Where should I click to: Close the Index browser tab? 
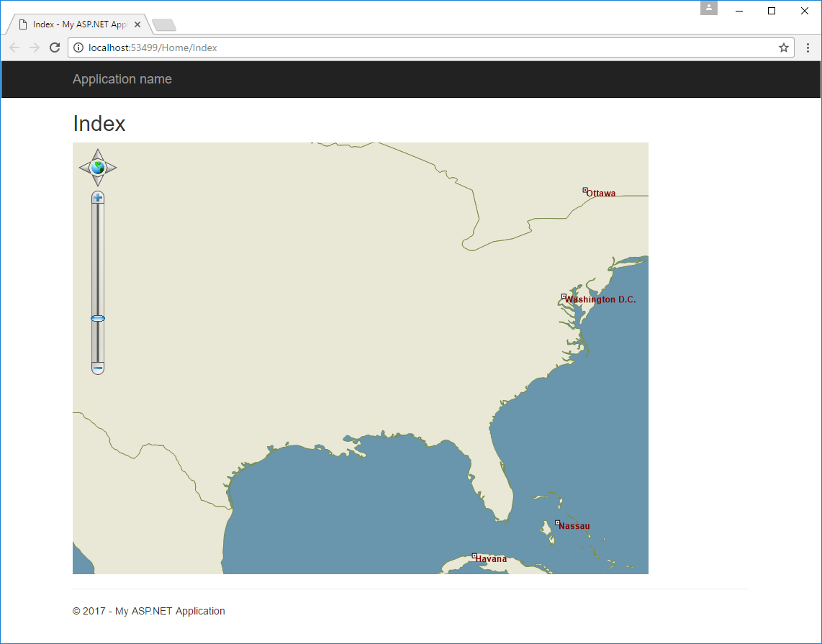point(137,24)
